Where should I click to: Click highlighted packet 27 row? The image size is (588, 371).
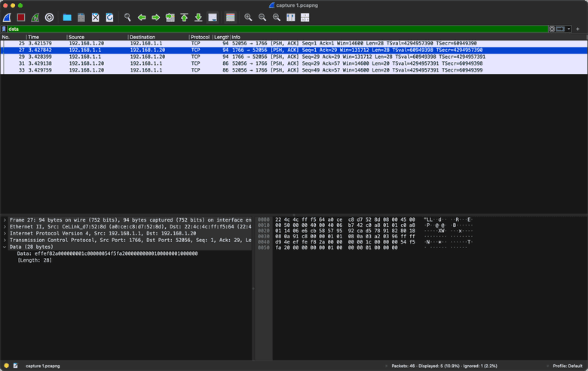(294, 51)
